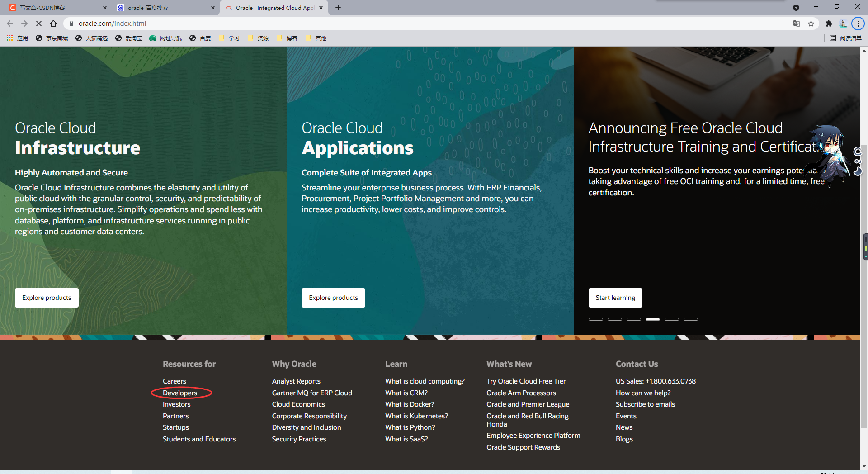
Task: Stop loading the page
Action: coord(39,24)
